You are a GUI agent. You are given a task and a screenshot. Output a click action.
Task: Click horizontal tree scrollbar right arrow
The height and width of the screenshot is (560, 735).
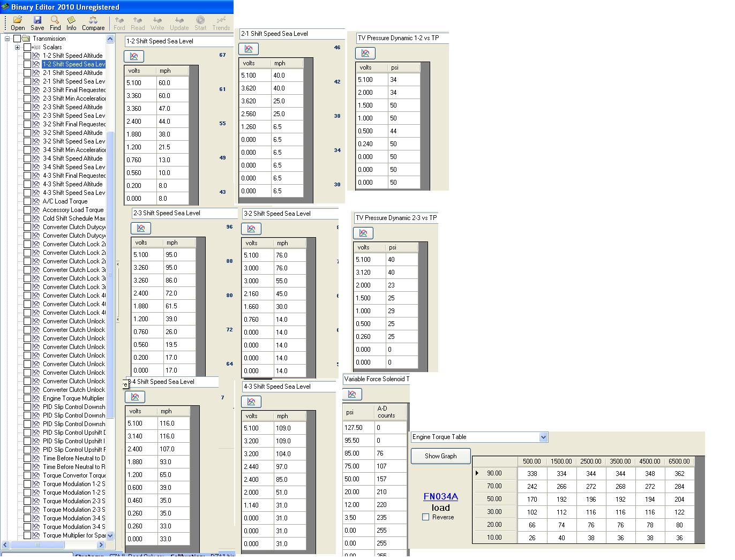tap(101, 544)
